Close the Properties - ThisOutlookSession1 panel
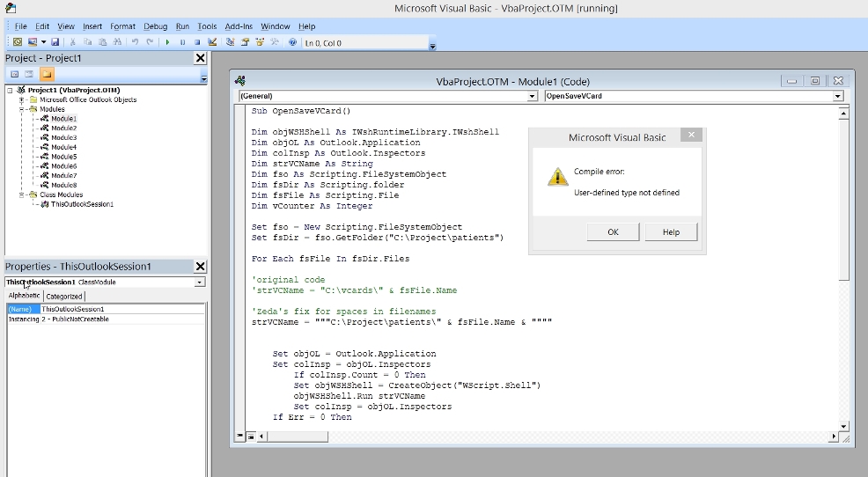Viewport: 868px width, 477px height. tap(201, 267)
